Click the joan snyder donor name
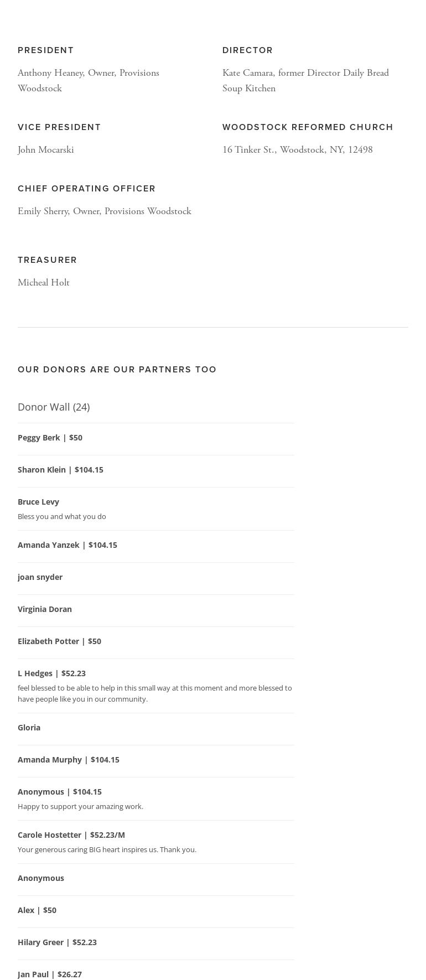The height and width of the screenshot is (980, 426). [40, 577]
